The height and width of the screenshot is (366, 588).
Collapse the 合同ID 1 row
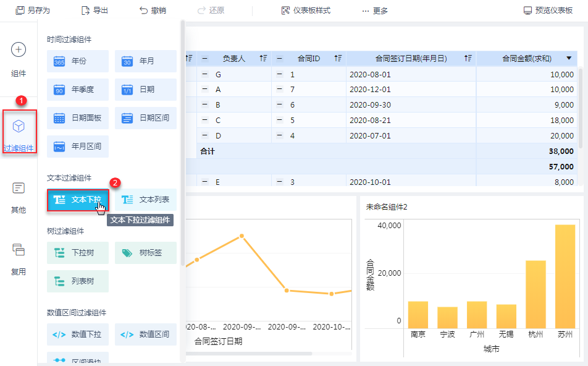click(x=279, y=74)
